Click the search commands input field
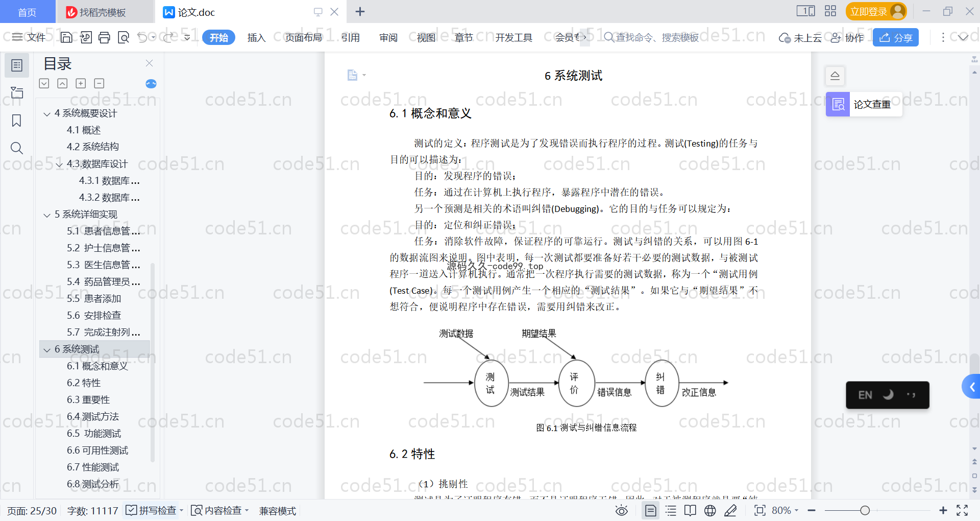The height and width of the screenshot is (521, 980). (x=652, y=37)
